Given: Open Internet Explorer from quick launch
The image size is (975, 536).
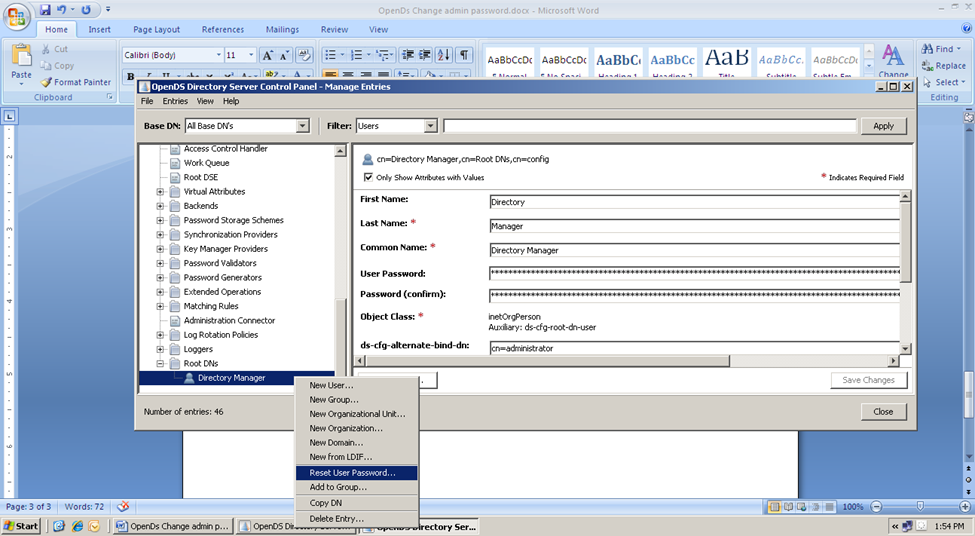Looking at the screenshot, I should (77, 526).
